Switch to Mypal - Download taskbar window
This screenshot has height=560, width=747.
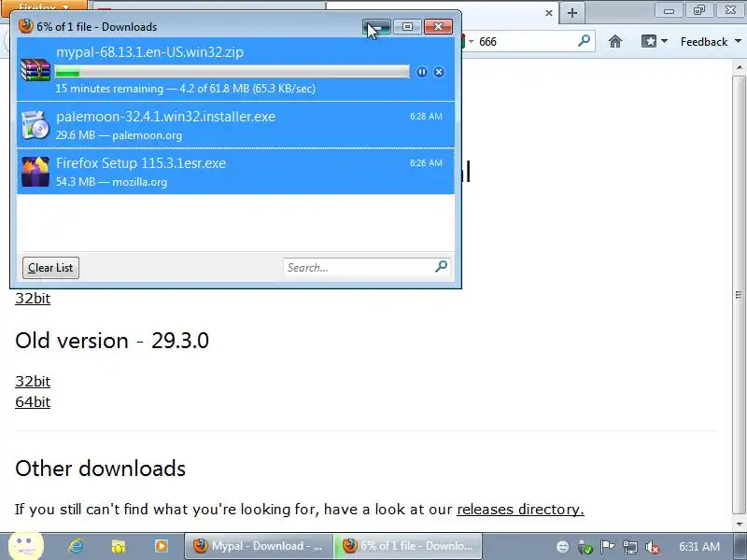point(258,546)
